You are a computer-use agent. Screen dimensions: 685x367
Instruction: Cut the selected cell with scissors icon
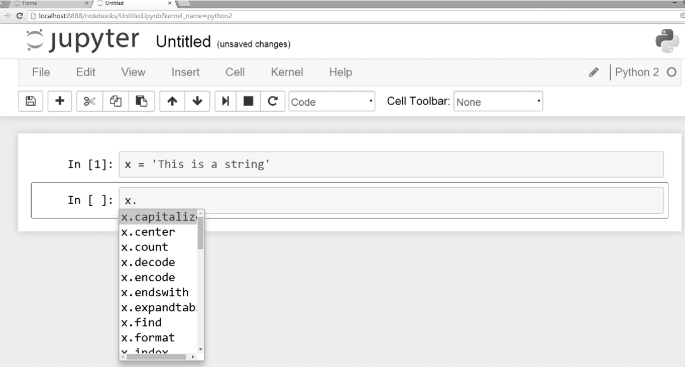point(89,101)
